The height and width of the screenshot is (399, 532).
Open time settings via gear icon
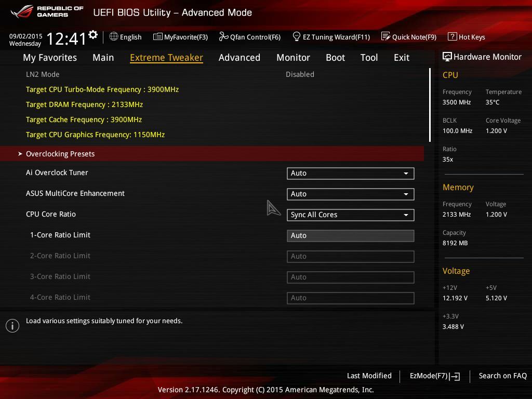93,35
